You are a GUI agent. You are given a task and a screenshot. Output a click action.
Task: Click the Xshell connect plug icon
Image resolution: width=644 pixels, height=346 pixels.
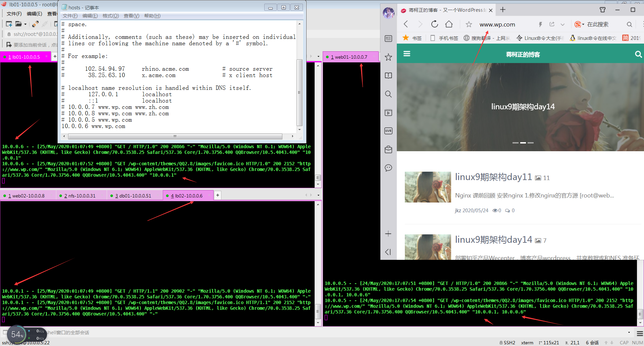point(35,24)
